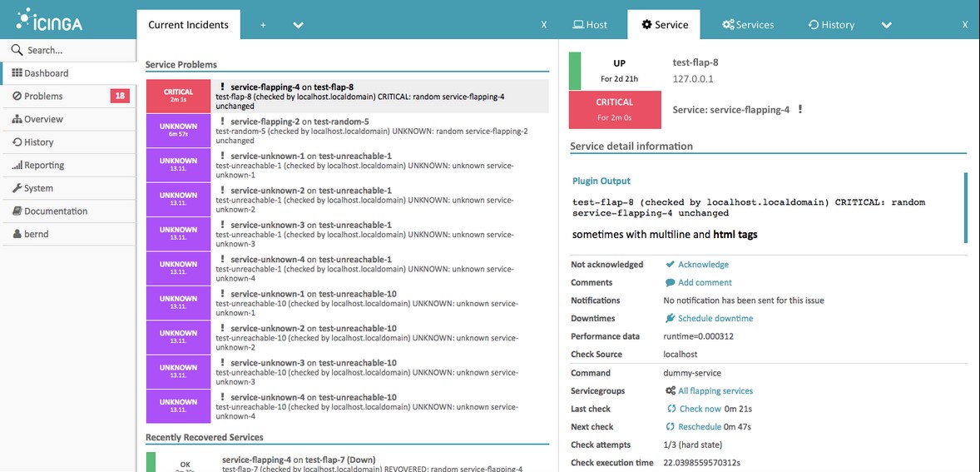
Task: Click exclamation icon beside Service: service-flapping-4
Action: pyautogui.click(x=800, y=109)
